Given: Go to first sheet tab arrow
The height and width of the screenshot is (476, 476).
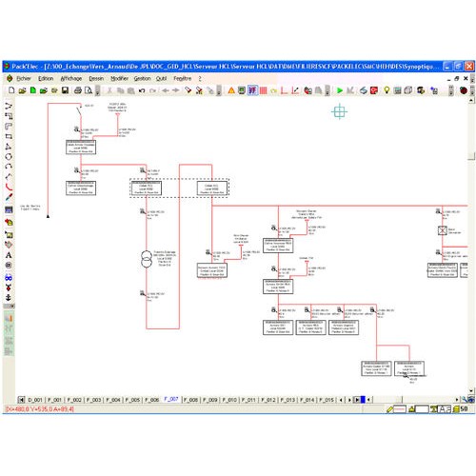Looking at the screenshot, I should click(x=21, y=400).
